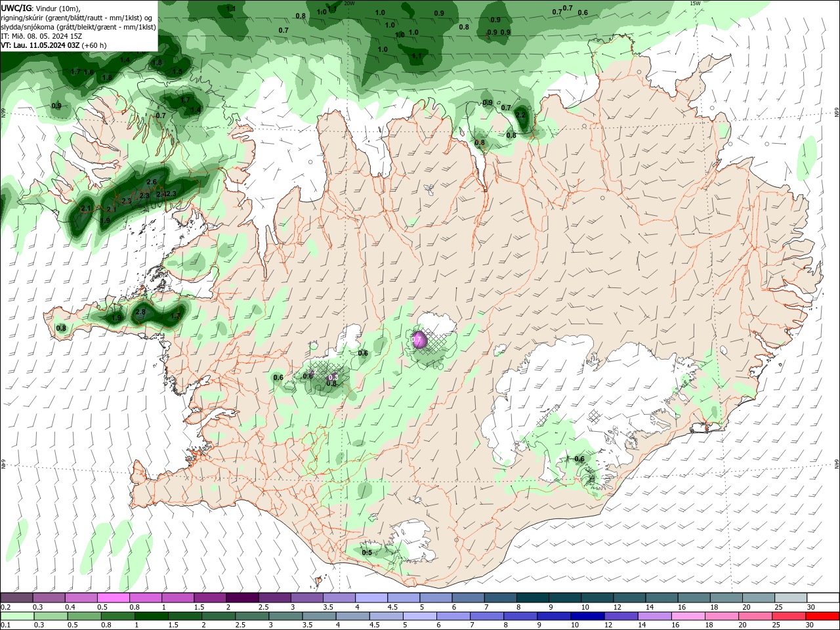Click the 2.6 precipitation value in Westfjords
The height and width of the screenshot is (630, 840).
click(152, 182)
